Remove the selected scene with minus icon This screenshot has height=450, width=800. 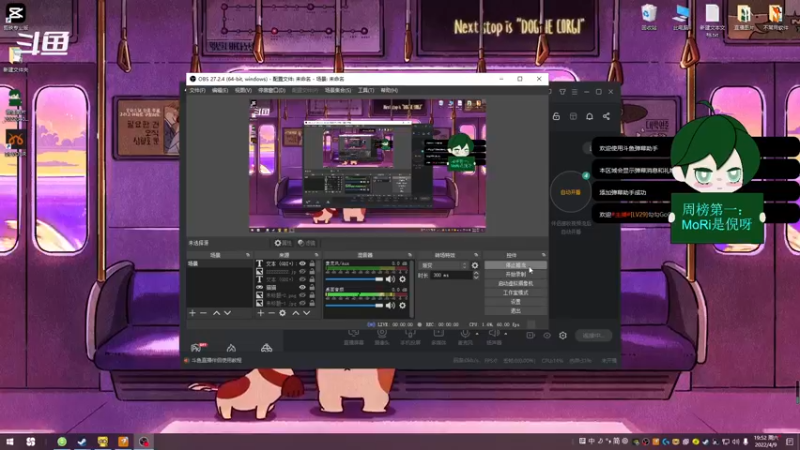tap(203, 313)
